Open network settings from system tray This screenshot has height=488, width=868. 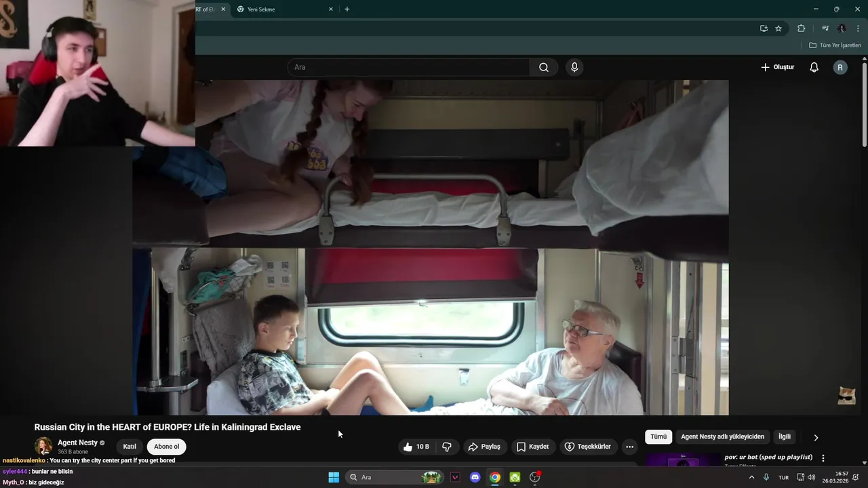800,477
